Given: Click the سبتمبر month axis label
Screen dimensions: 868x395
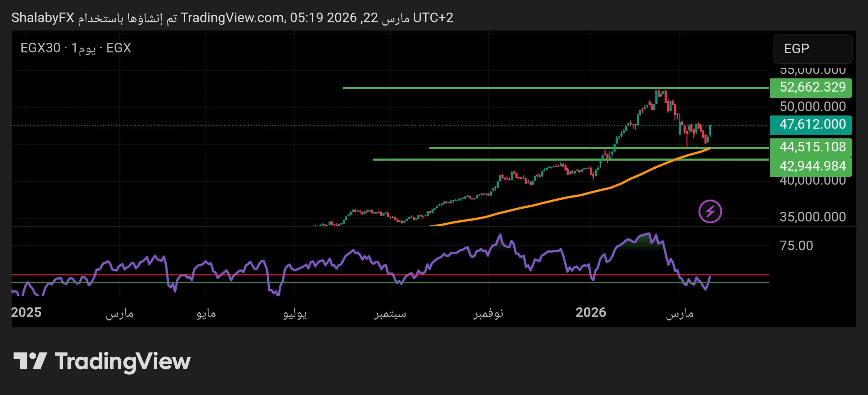Looking at the screenshot, I should (x=390, y=313).
